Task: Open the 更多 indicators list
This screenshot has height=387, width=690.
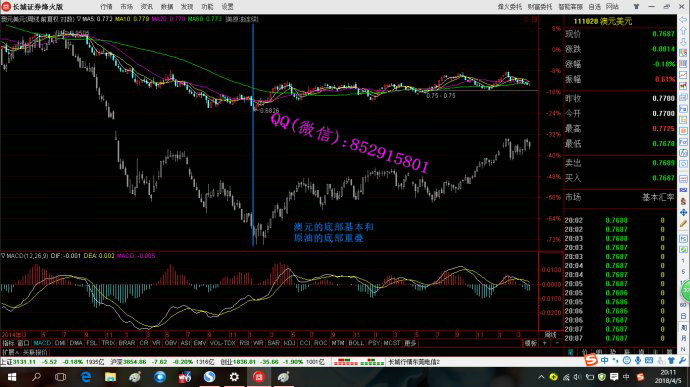Action: [x=410, y=343]
